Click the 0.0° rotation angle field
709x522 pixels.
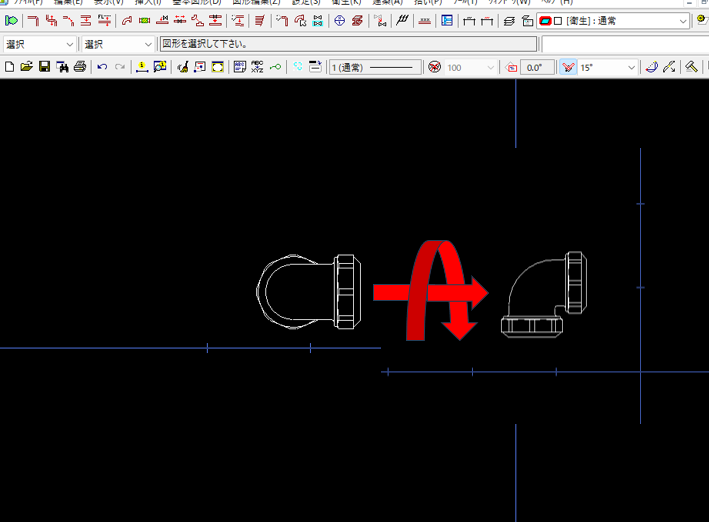click(536, 67)
